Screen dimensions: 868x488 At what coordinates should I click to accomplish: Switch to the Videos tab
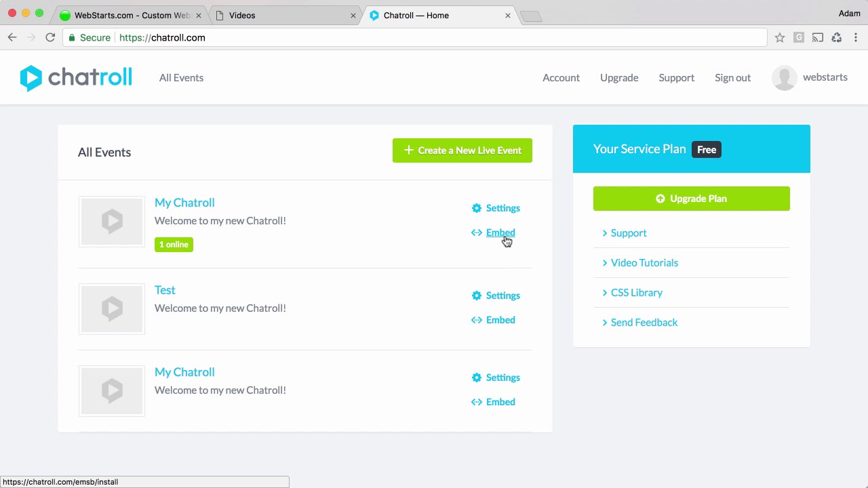pos(285,16)
